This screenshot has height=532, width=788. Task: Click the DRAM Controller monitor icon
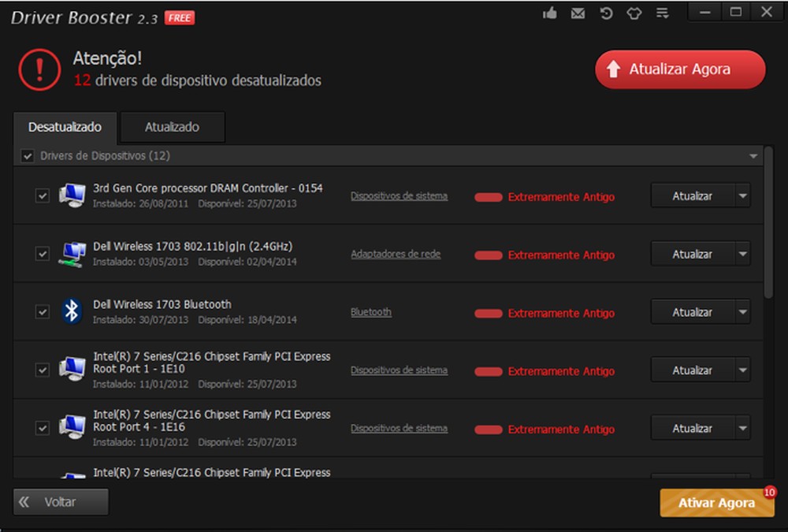click(x=72, y=195)
